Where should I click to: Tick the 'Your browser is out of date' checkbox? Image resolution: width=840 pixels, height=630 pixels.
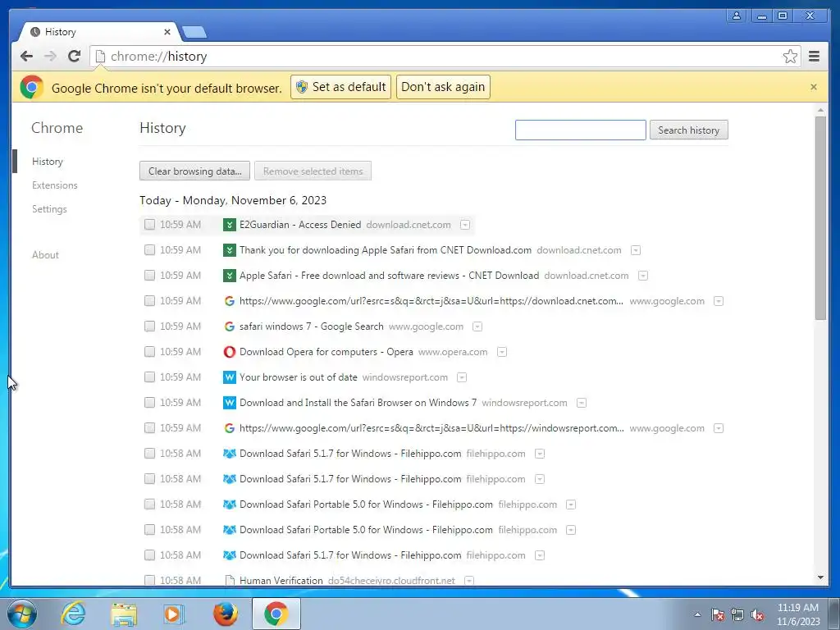pos(149,377)
